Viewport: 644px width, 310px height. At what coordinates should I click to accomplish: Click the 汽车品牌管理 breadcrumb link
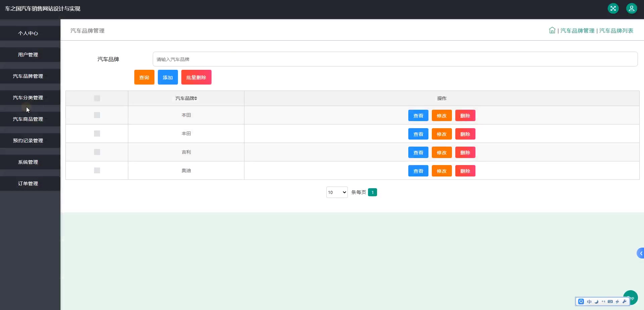[x=578, y=31]
